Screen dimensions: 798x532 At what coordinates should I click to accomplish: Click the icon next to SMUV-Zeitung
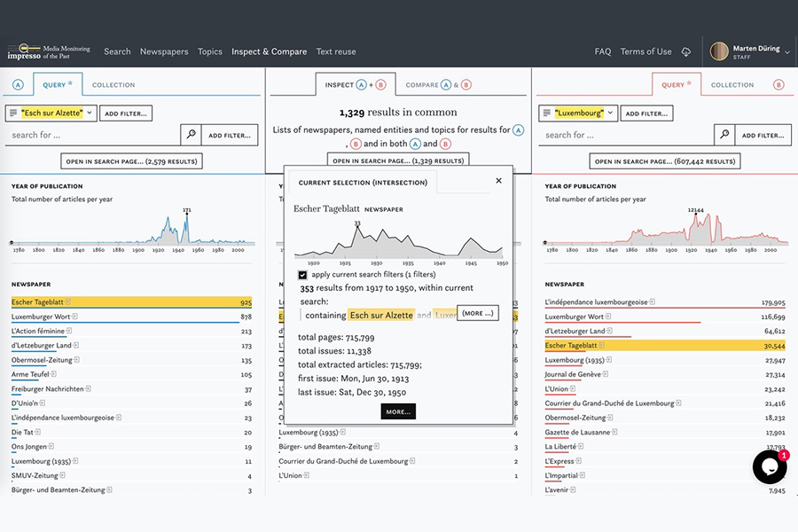coord(63,475)
